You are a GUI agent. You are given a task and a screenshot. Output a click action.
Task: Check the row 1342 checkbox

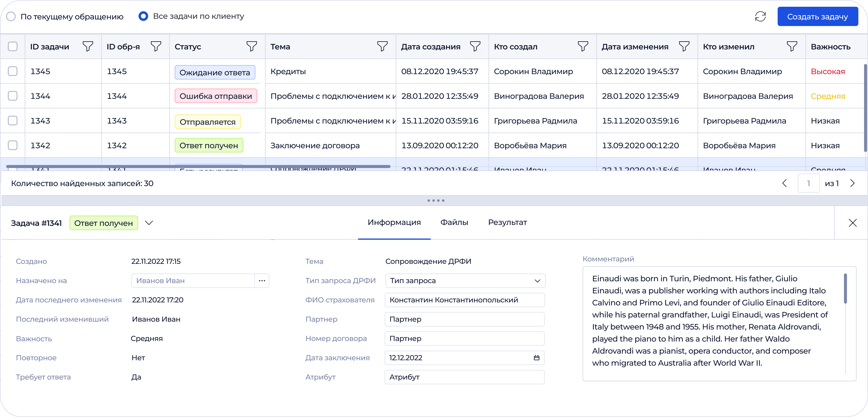(12, 145)
